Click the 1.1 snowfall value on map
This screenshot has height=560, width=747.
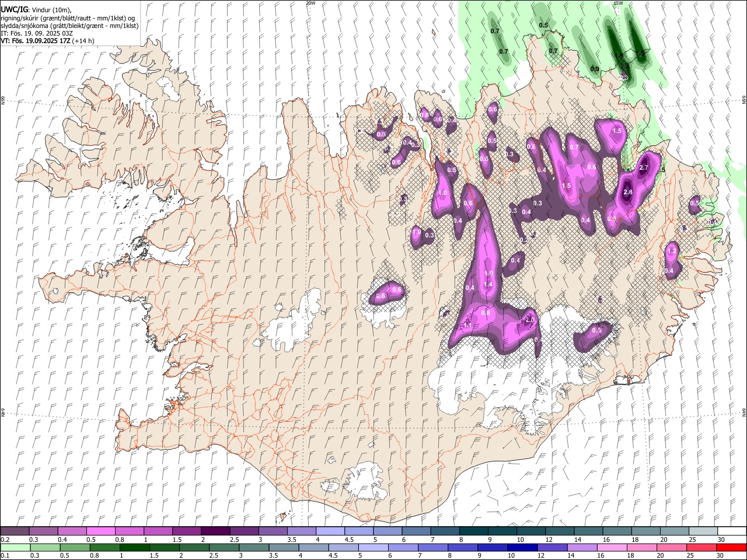[467, 325]
